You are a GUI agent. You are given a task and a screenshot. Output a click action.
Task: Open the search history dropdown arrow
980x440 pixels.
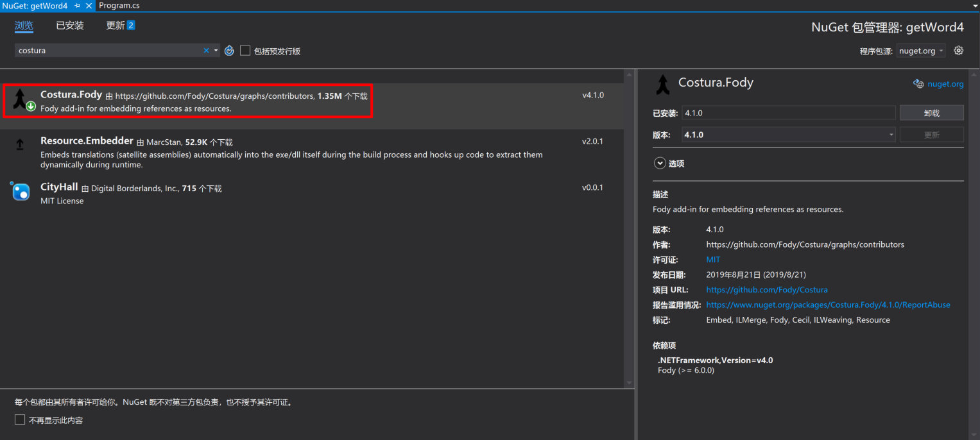click(x=216, y=51)
